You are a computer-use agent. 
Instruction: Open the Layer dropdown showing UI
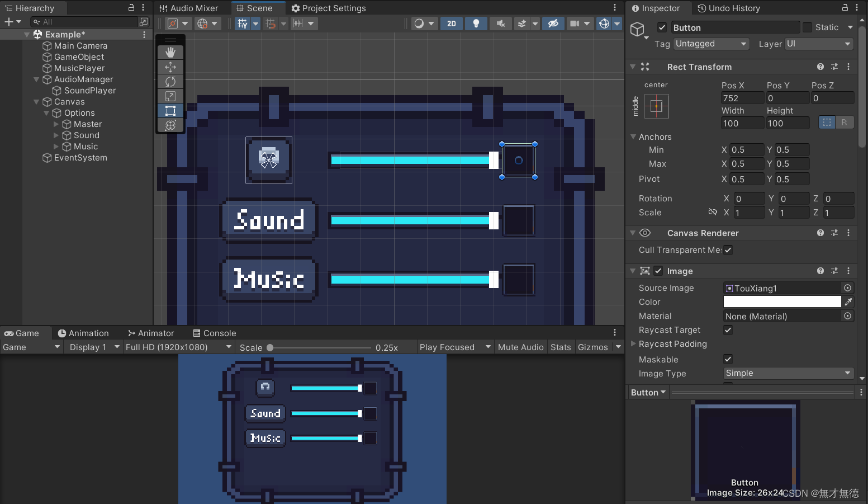point(819,44)
